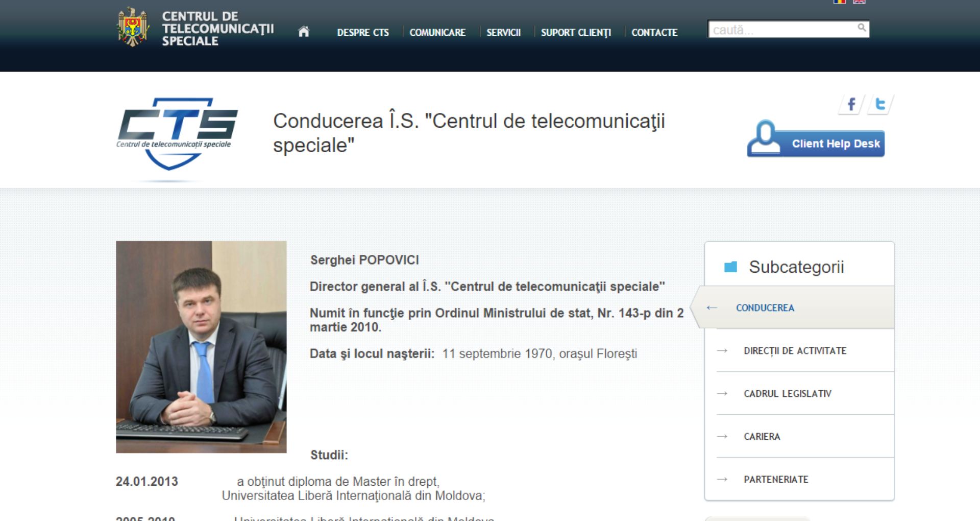Click the Client Help Desk button

point(816,139)
